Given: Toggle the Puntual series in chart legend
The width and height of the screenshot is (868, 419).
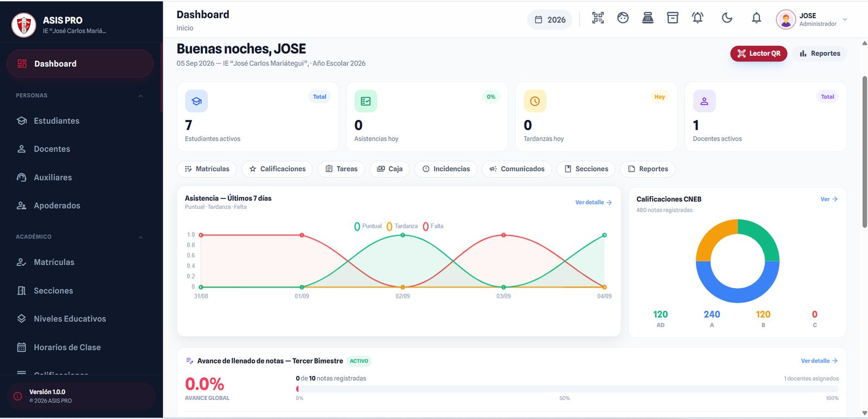Looking at the screenshot, I should (x=368, y=226).
